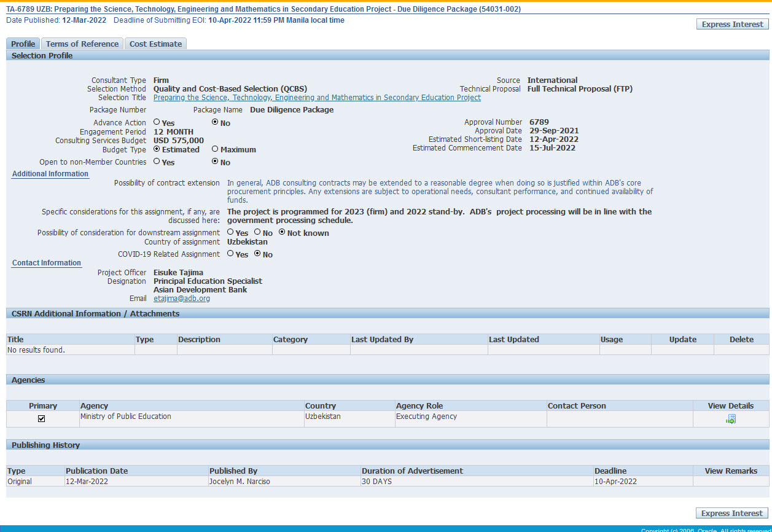Viewport: 772px width, 532px height.
Task: Choose Estimated budget type
Action: 157,149
